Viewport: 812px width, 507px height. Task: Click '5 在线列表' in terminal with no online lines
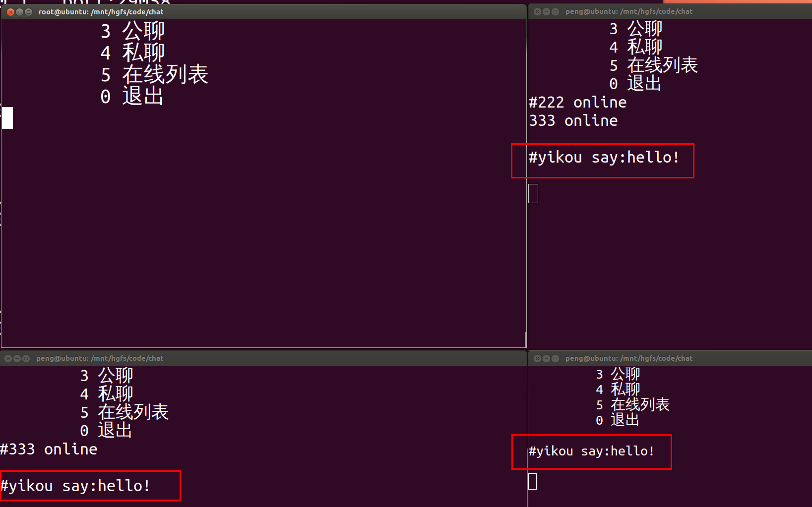(x=633, y=404)
